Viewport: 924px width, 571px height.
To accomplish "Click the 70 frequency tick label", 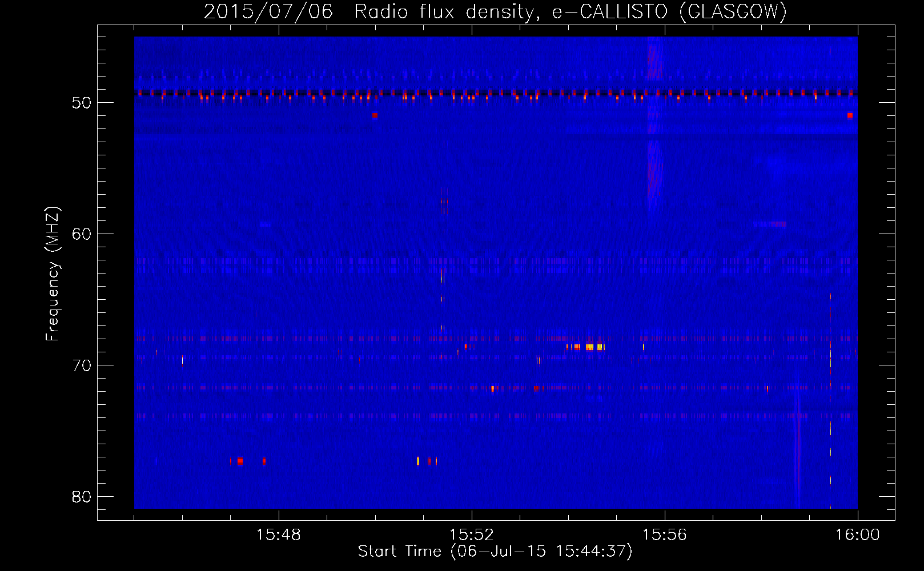I will click(x=82, y=365).
